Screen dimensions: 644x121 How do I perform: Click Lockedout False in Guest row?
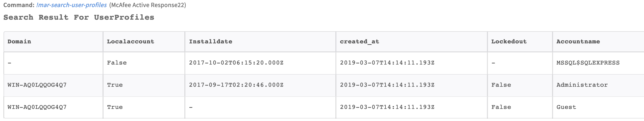(501, 107)
